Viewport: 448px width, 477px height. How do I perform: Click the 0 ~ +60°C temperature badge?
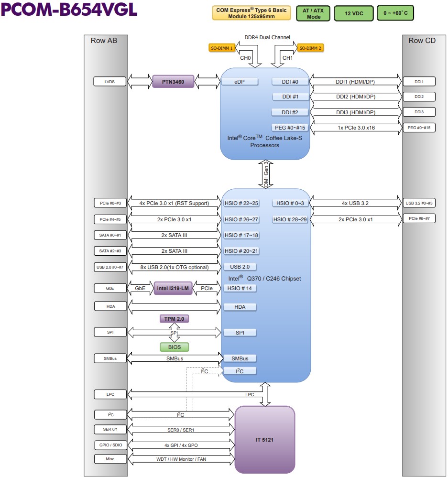point(395,13)
